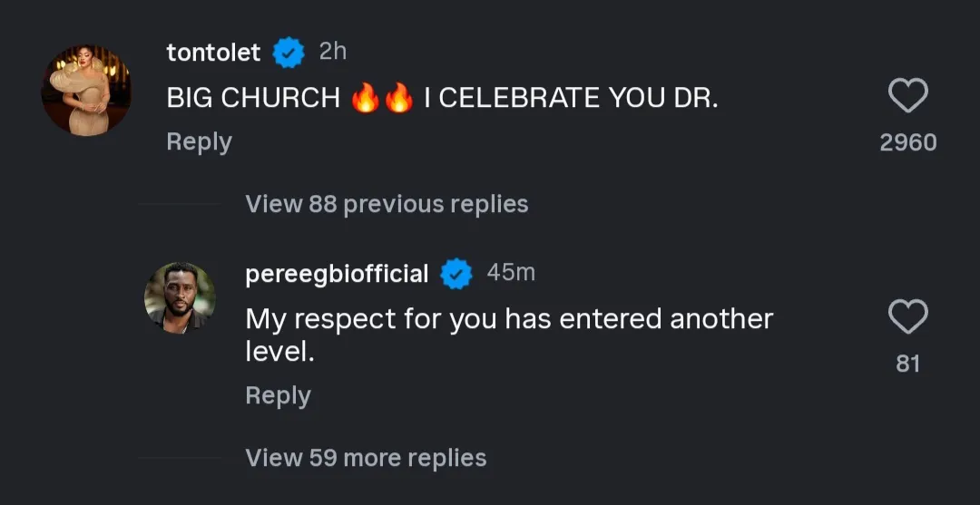Click the 45m timestamp on pereegbiofficial's reply

coord(511,272)
